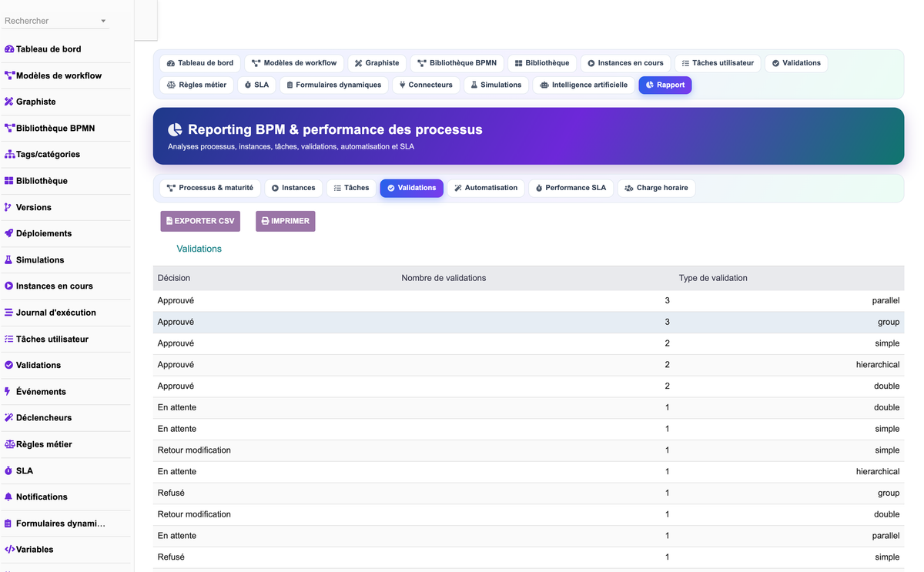This screenshot has height=572, width=924.
Task: Click the Journal d'exécution sidebar lines icon
Action: (x=9, y=313)
